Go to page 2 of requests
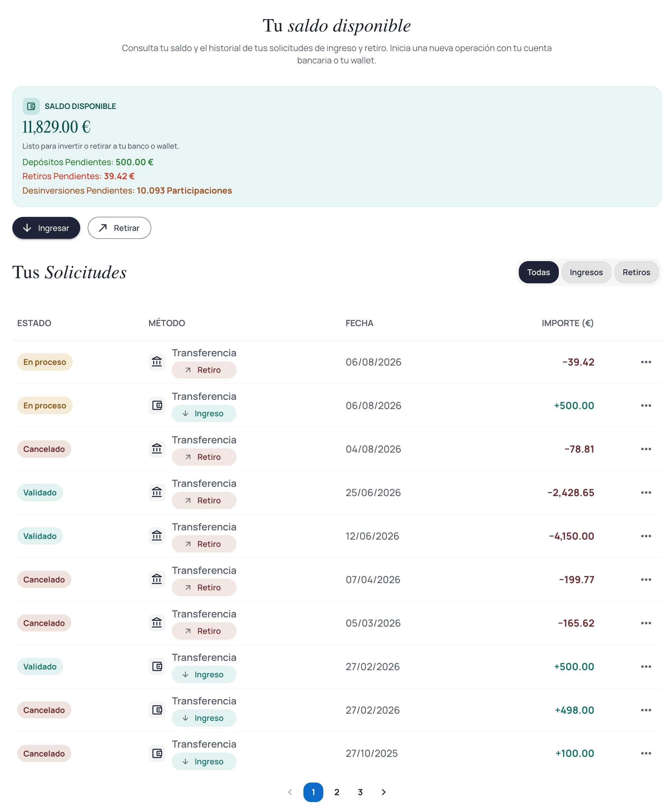Screen dimensions: 672x812 (337, 792)
